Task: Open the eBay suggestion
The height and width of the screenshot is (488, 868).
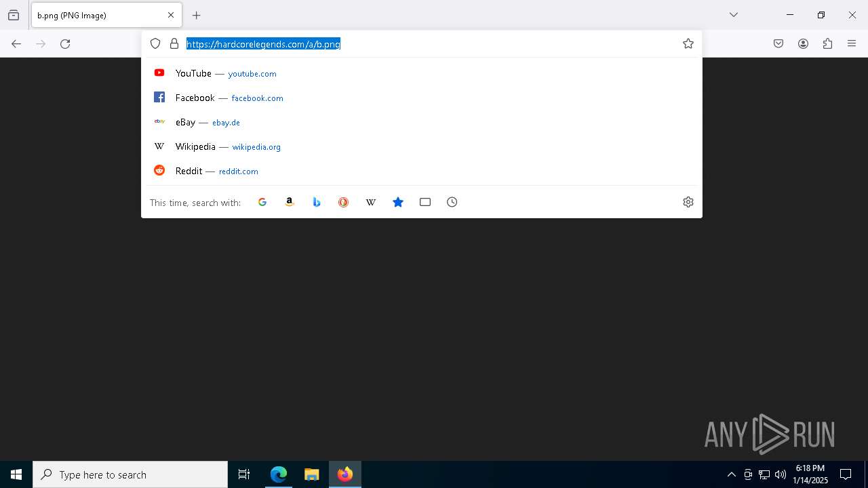Action: coord(422,122)
